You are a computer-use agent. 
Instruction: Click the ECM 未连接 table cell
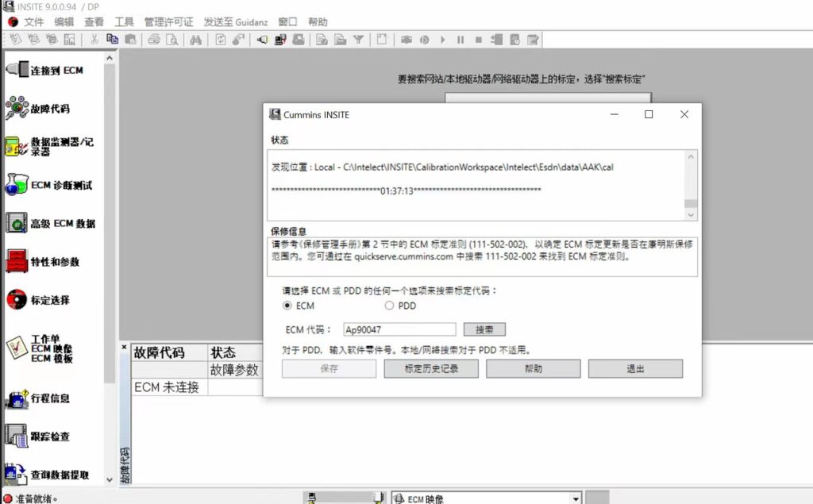pos(169,387)
